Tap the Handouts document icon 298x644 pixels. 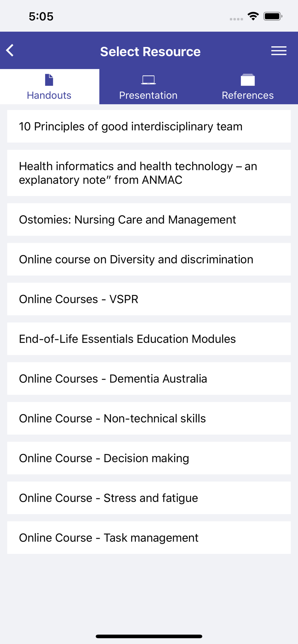point(49,80)
